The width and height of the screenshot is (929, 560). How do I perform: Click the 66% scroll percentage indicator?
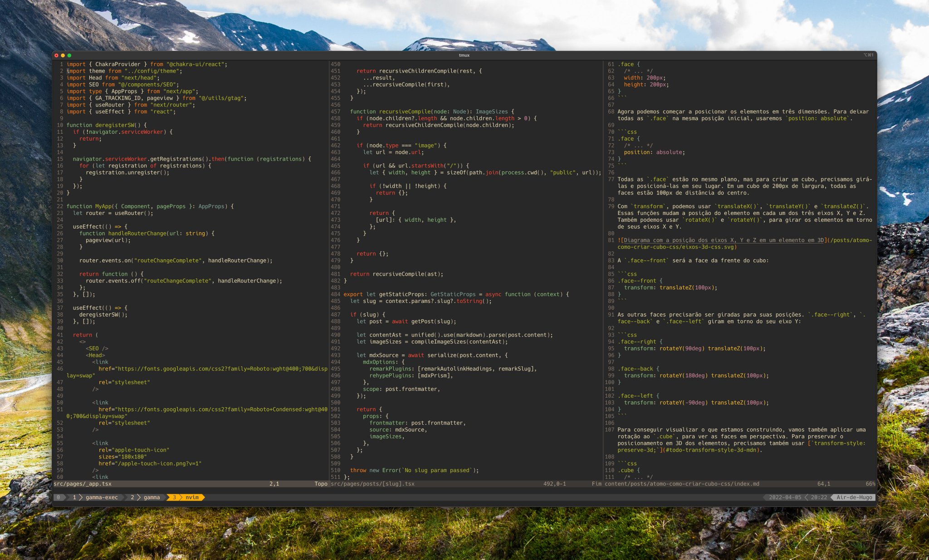tap(869, 484)
